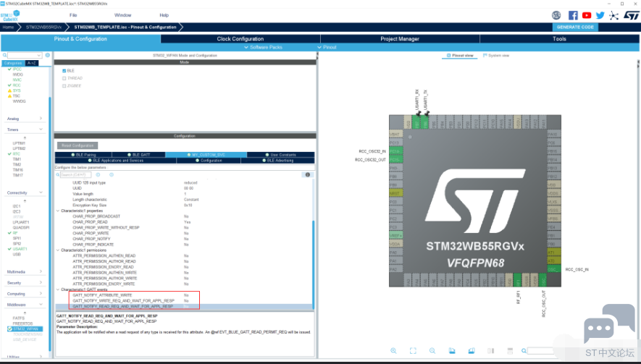Click the Pinout view icon tab

click(x=460, y=55)
